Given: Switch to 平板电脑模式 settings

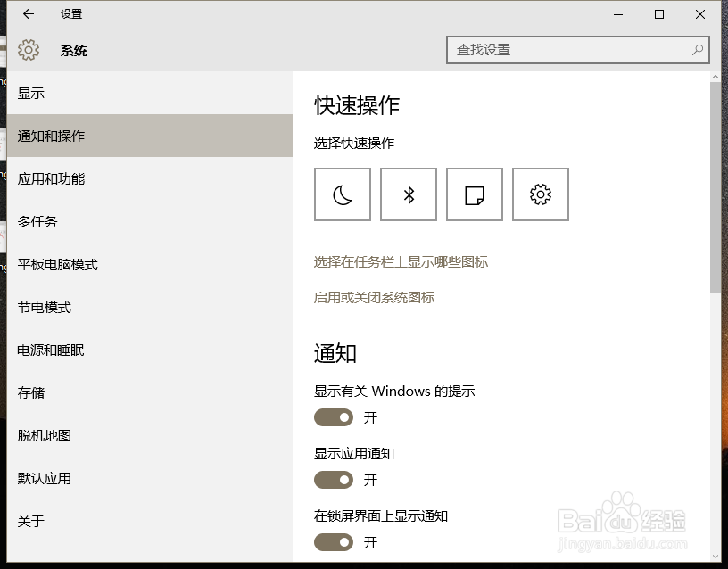Looking at the screenshot, I should [150, 264].
